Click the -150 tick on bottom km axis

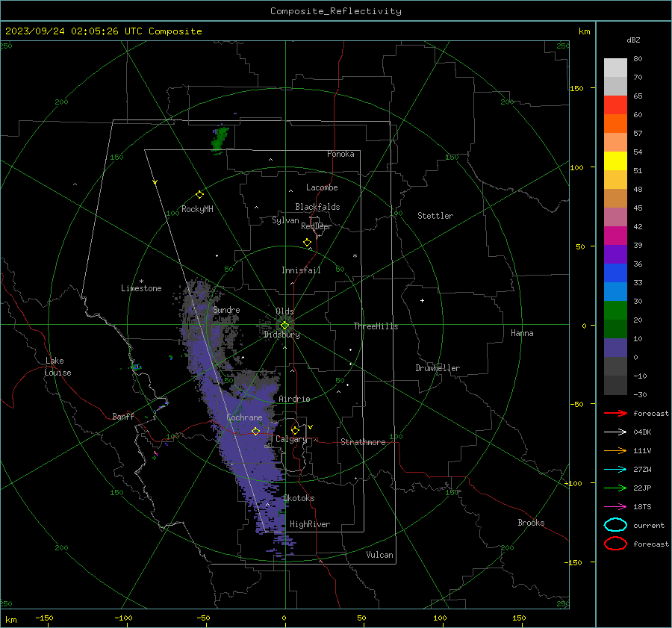pyautogui.click(x=44, y=618)
